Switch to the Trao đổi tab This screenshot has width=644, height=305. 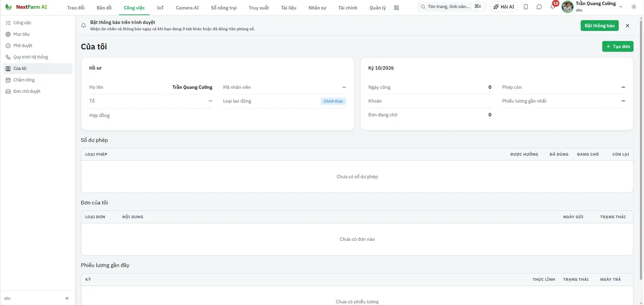pyautogui.click(x=76, y=8)
